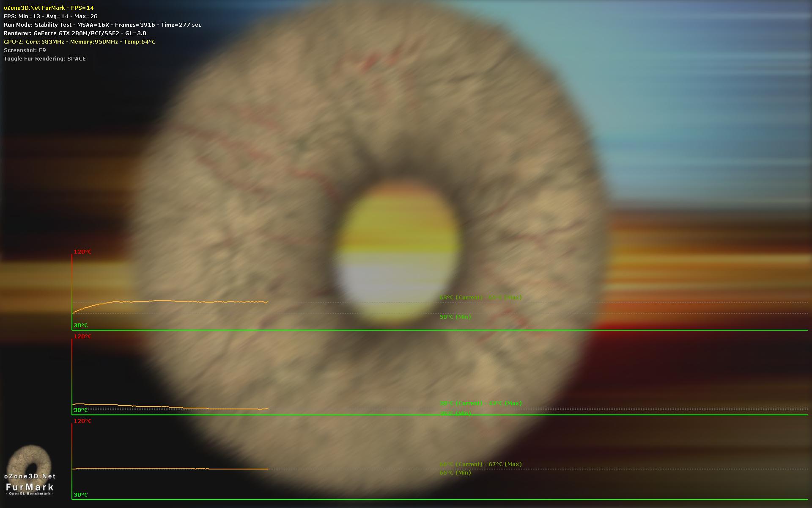Click the Screenshot: F9 hint text
Viewport: 812px width, 508px height.
(25, 50)
